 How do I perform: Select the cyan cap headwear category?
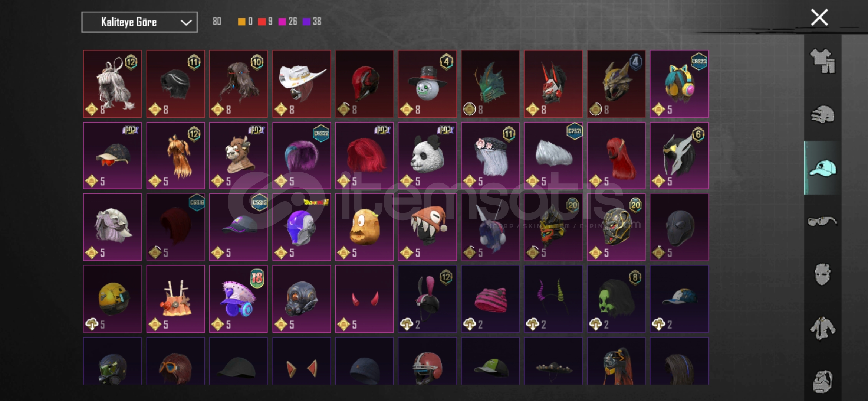tap(822, 168)
